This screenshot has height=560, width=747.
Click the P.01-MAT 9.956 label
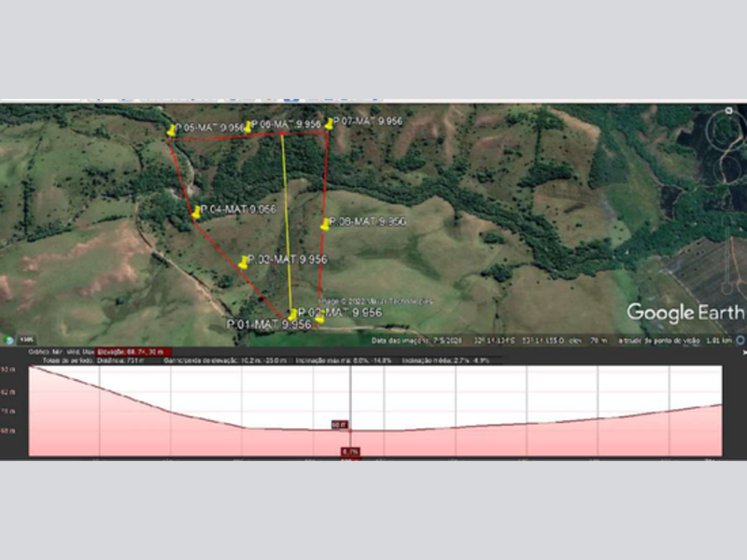(269, 324)
